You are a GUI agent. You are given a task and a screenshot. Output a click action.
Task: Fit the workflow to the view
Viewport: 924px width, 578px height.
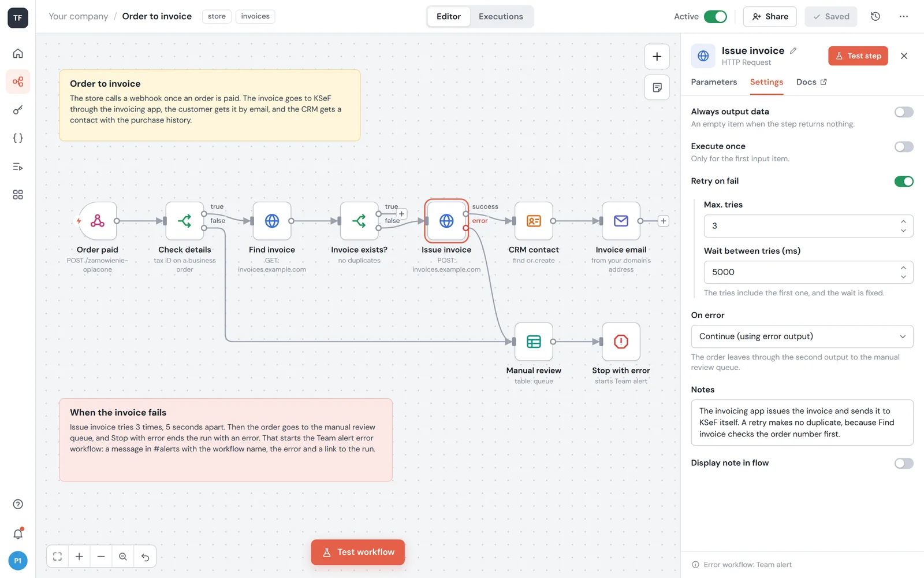[x=57, y=557]
